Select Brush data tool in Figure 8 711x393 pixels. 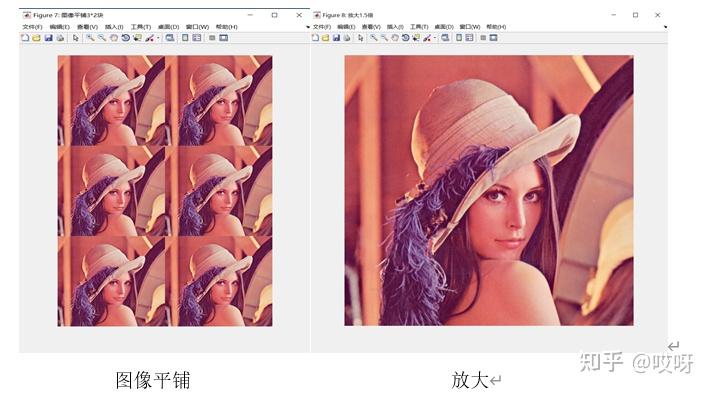[x=427, y=38]
